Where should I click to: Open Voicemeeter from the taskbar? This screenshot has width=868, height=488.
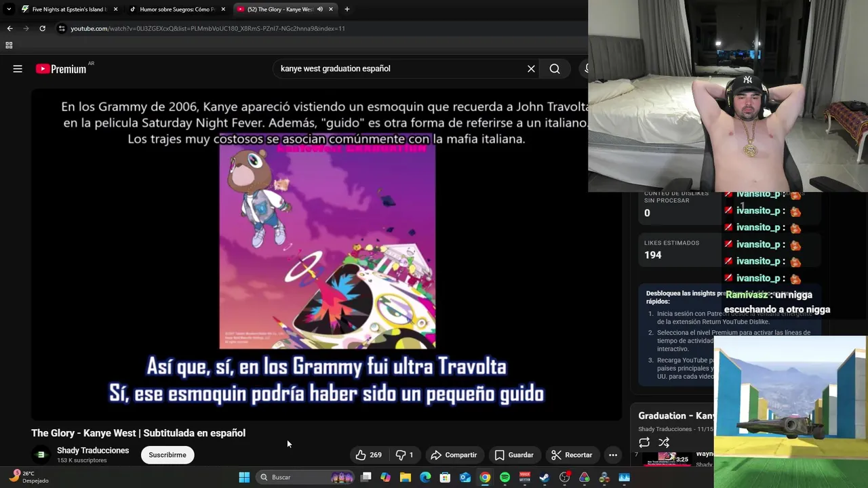click(x=525, y=477)
